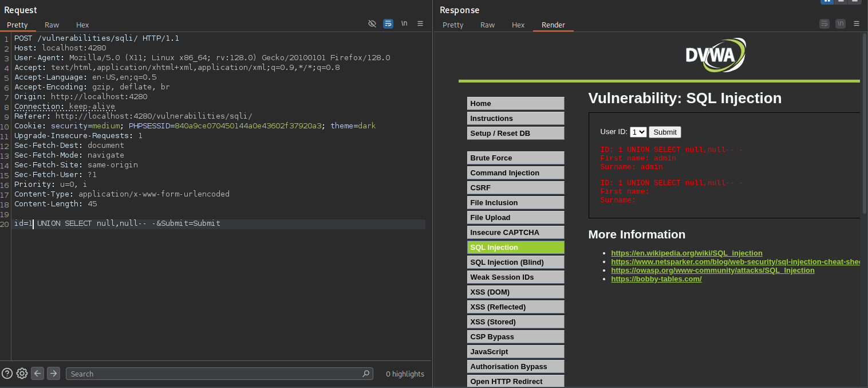
Task: Click the Submit button next to User ID
Action: [665, 132]
